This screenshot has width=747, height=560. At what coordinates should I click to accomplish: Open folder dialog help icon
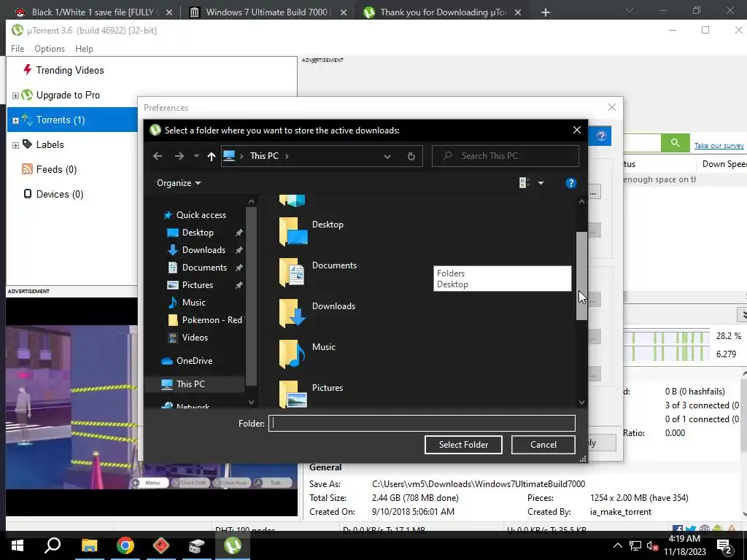point(570,183)
